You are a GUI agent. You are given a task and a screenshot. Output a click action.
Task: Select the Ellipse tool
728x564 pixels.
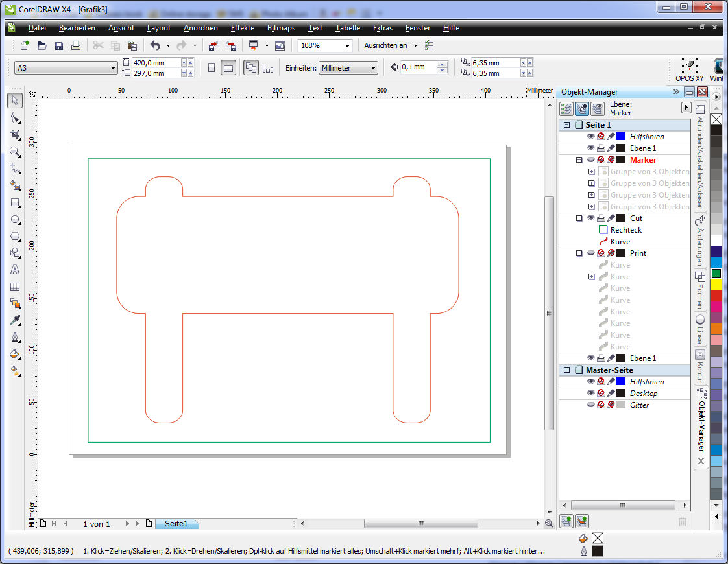(x=16, y=219)
